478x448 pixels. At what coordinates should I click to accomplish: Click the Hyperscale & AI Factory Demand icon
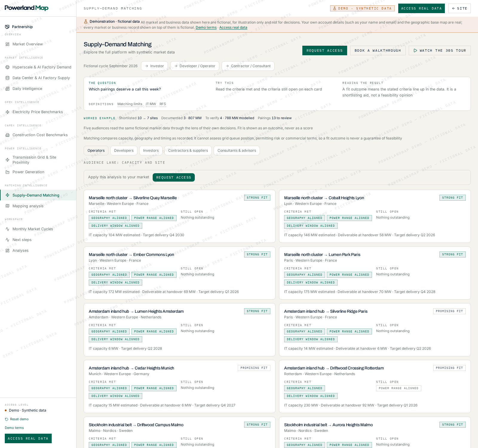(x=7, y=67)
